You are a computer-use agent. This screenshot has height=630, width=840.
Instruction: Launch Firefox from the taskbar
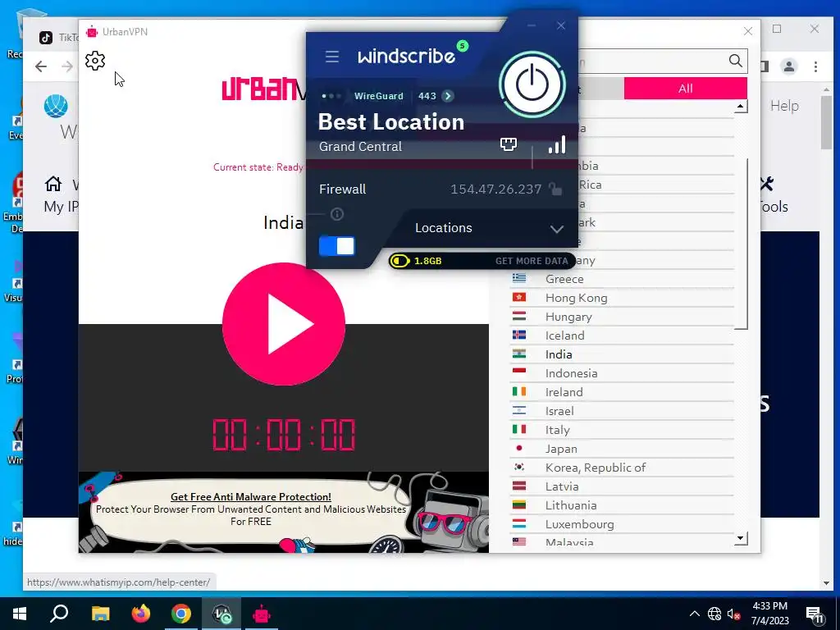coord(141,614)
